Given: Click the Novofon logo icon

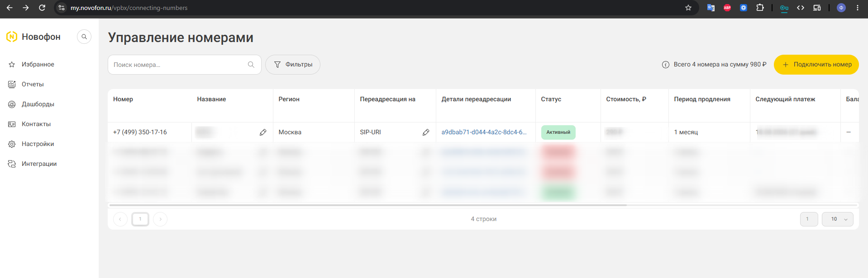Looking at the screenshot, I should pyautogui.click(x=12, y=37).
